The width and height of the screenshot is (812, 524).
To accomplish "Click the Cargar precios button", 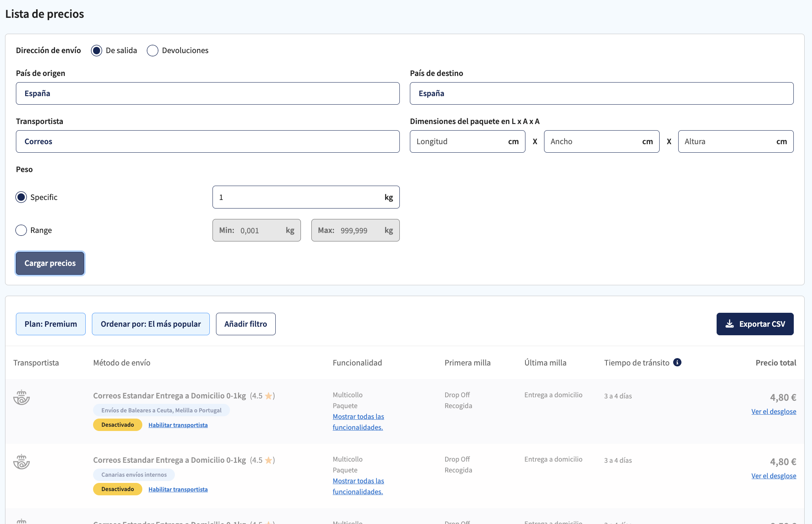I will [50, 263].
